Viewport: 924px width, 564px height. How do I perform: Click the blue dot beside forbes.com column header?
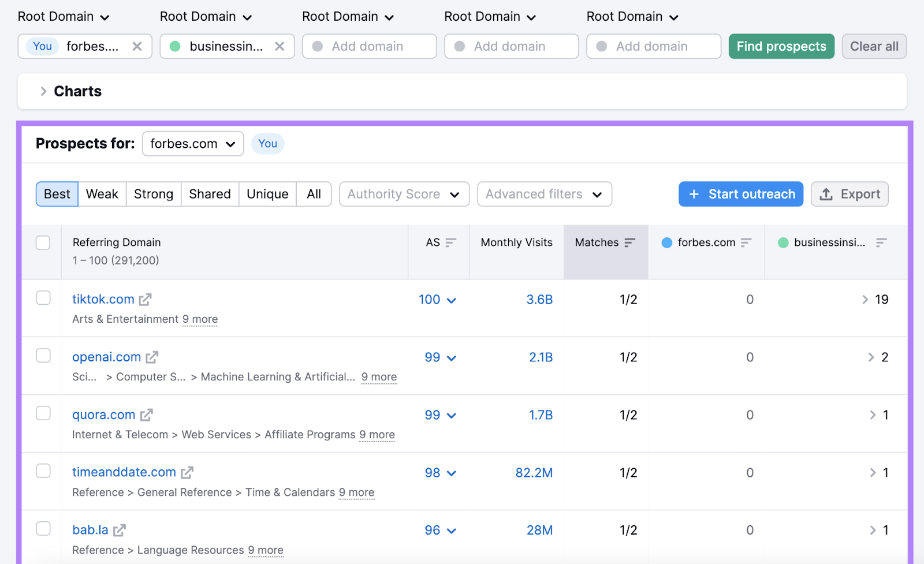(x=668, y=242)
